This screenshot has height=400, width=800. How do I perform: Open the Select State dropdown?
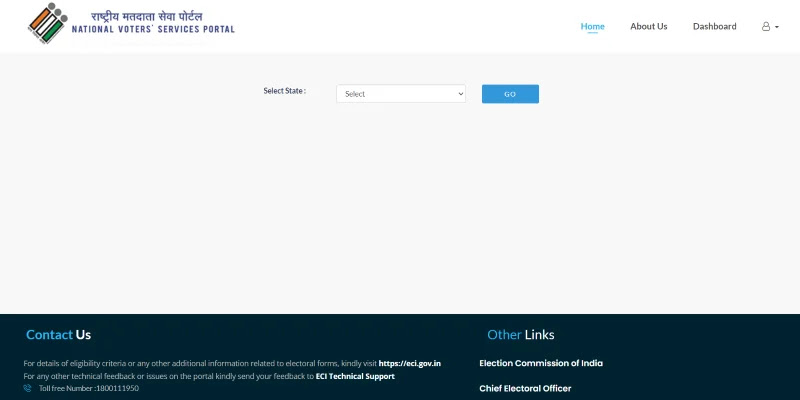401,94
